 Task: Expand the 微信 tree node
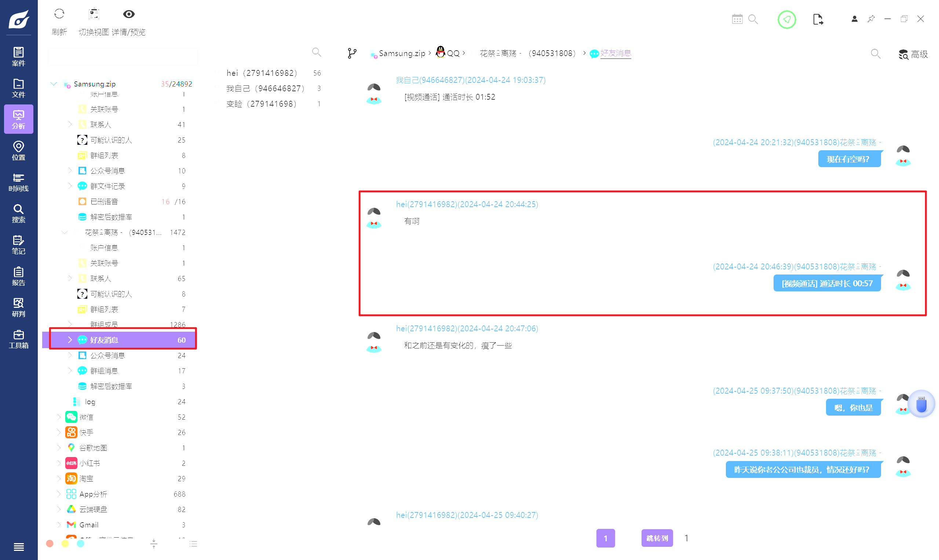pyautogui.click(x=59, y=417)
